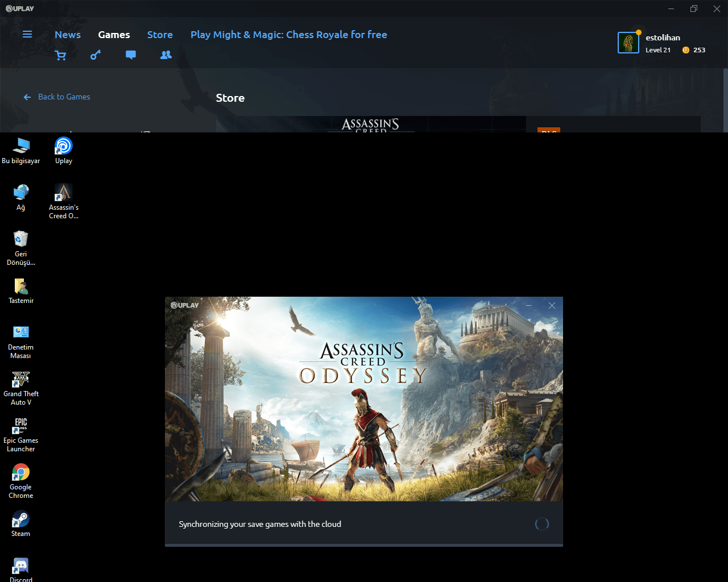Select the Steam desktop shortcut
The image size is (728, 582).
click(x=21, y=524)
